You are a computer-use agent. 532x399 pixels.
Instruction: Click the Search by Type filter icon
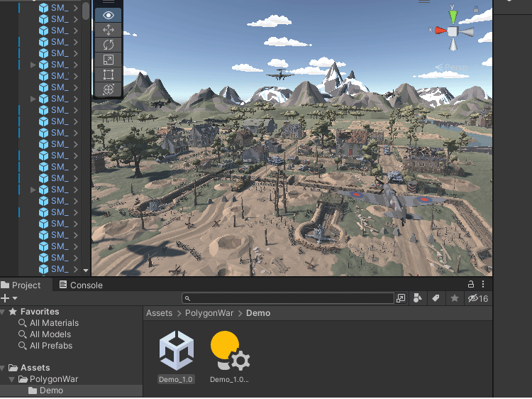click(419, 299)
